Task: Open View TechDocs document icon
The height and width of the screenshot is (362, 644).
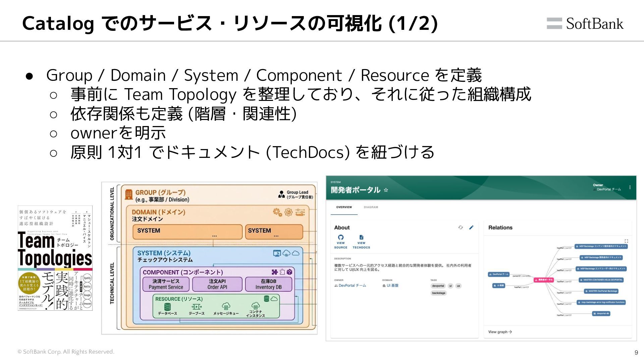Action: click(x=361, y=238)
